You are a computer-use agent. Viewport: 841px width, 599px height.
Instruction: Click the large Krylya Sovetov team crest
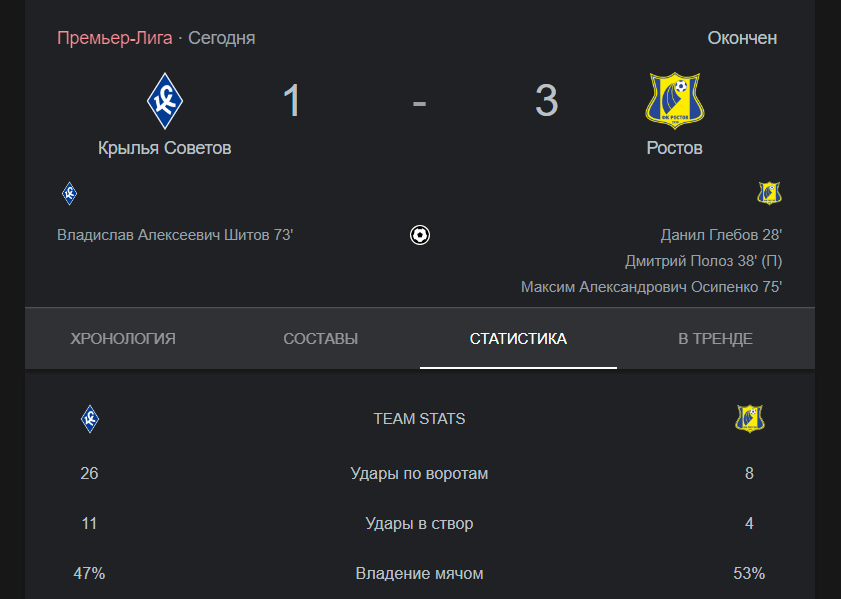pos(165,101)
